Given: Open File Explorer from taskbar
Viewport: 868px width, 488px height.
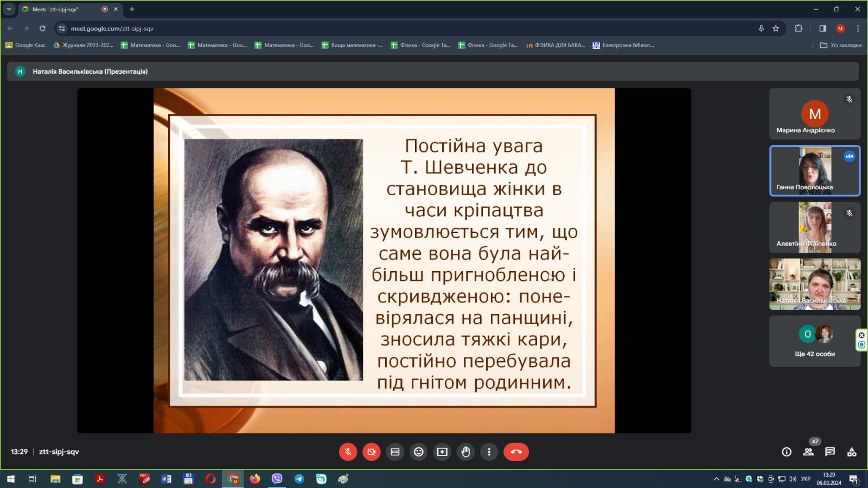Looking at the screenshot, I should (x=55, y=479).
